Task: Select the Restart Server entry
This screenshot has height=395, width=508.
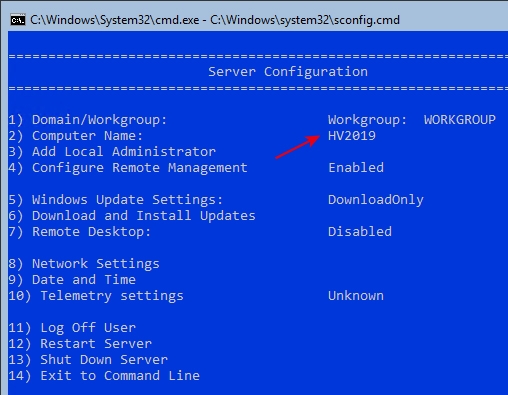Action: [x=80, y=344]
